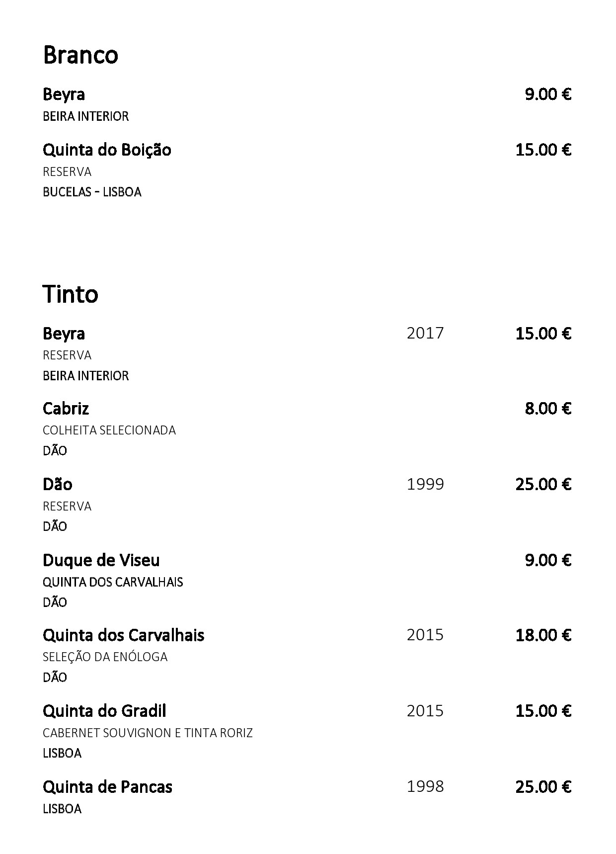
Task: Select the Beyra white wine name
Action: (x=64, y=94)
